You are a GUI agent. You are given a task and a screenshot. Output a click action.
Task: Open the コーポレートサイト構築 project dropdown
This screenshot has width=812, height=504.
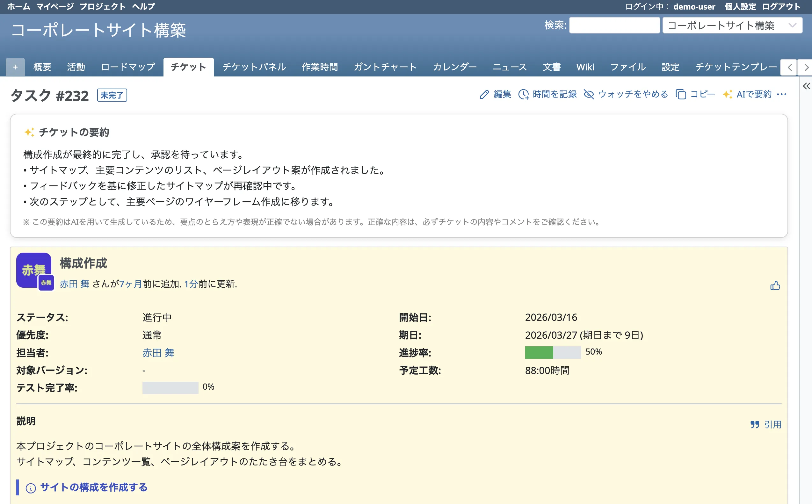point(732,25)
